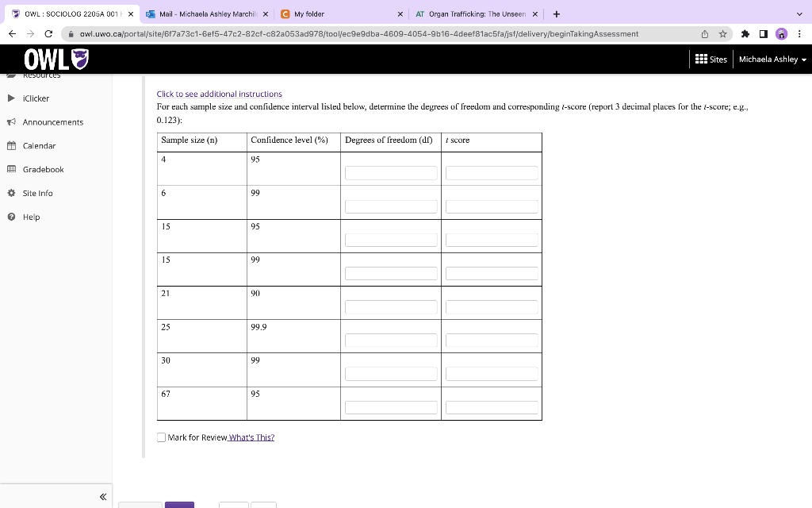Open the Chrome three-dot menu

pyautogui.click(x=799, y=33)
